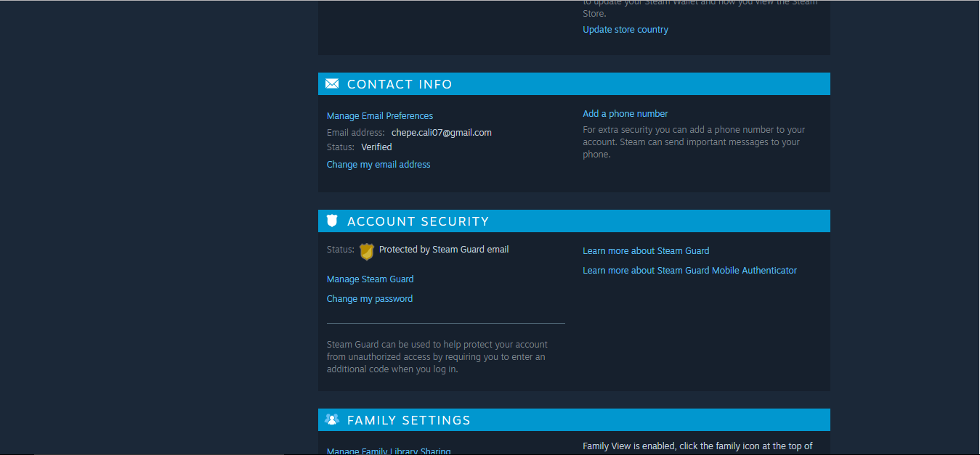Image resolution: width=980 pixels, height=455 pixels.
Task: Open Manage Family Library Sharing
Action: coord(388,451)
